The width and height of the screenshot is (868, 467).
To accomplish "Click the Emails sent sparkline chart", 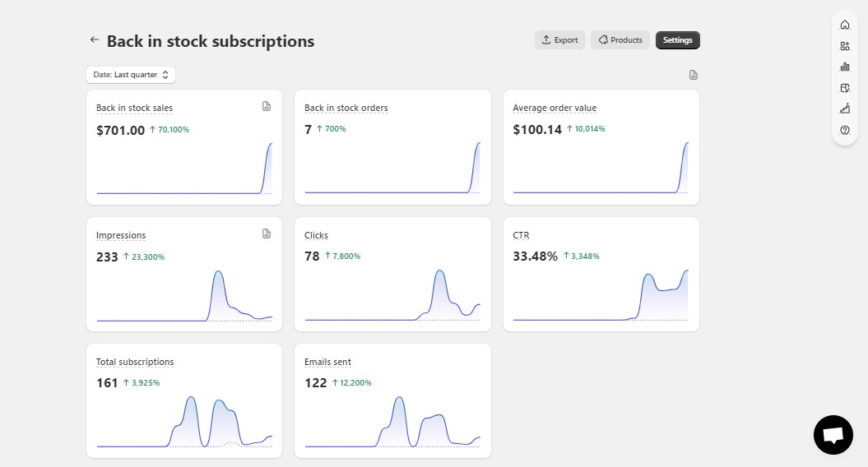I will pyautogui.click(x=392, y=422).
